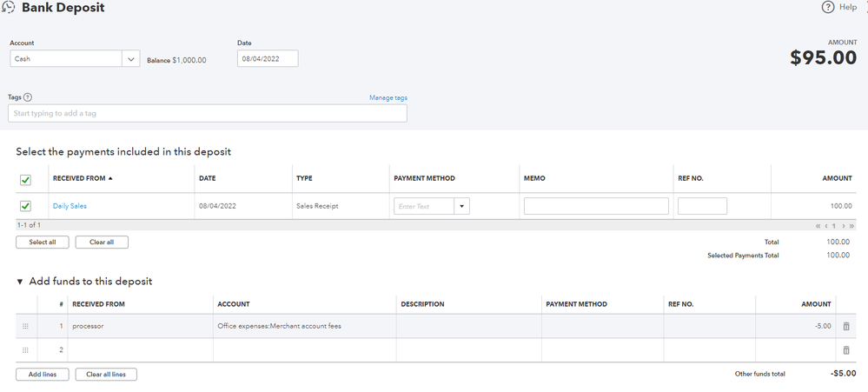Click the Add lines button
This screenshot has height=392, width=868.
[42, 375]
